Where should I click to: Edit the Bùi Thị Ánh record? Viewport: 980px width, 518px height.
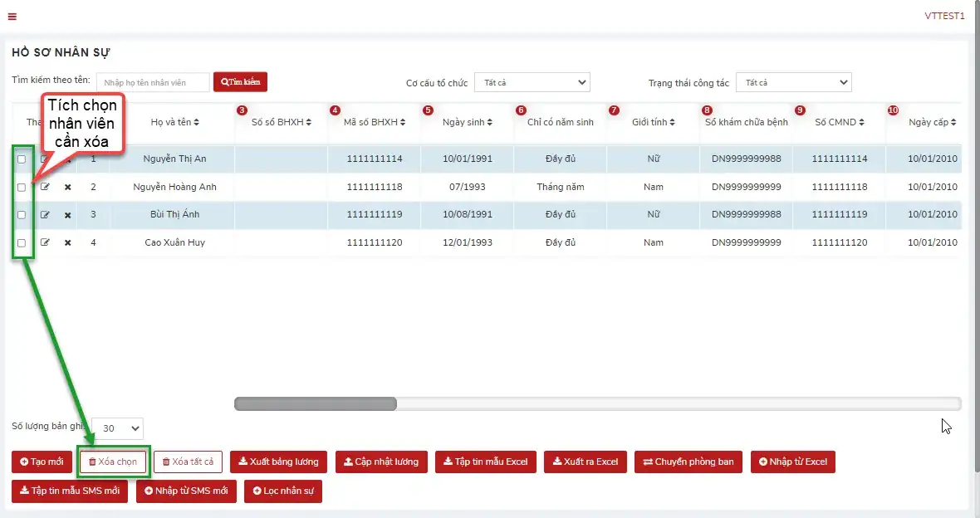[45, 215]
